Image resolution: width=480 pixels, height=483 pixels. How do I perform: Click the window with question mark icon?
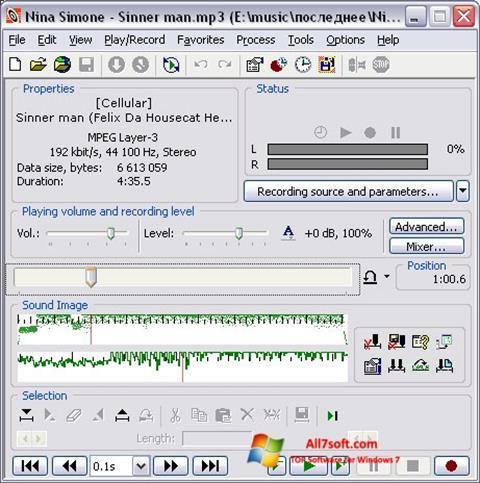[420, 342]
